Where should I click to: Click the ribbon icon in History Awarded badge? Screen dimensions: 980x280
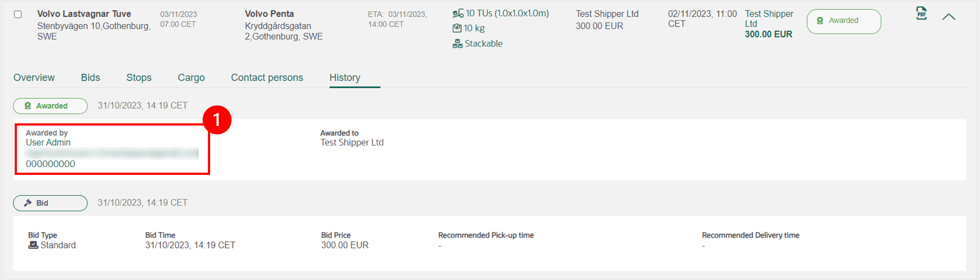pyautogui.click(x=28, y=106)
